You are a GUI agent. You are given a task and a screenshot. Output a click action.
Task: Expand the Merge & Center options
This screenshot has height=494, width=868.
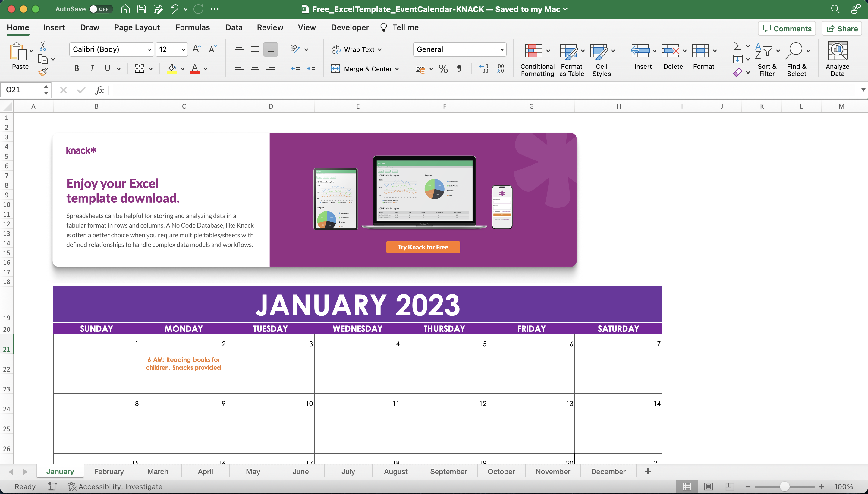point(397,68)
